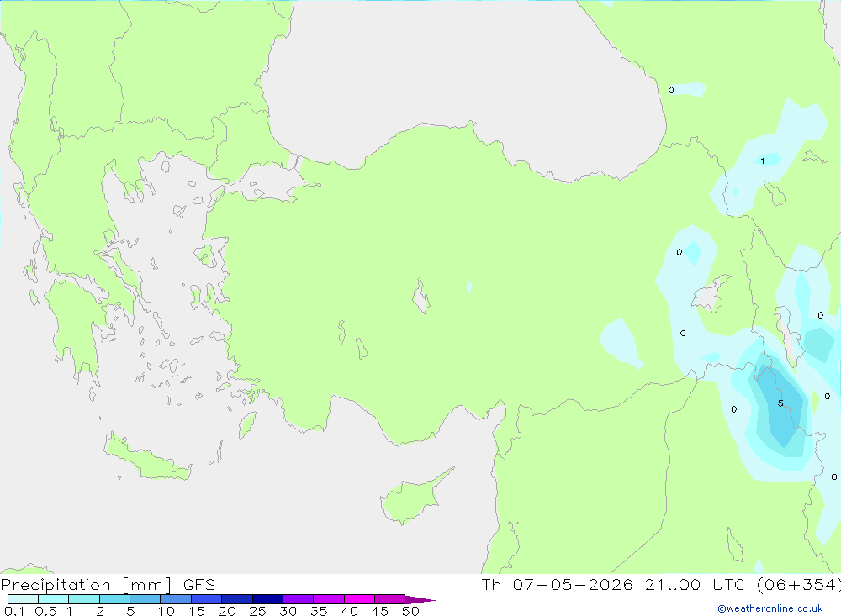Viewport: 841px width, 616px height.
Task: Click the 15–20 mm blue legend swatch
Action: [x=207, y=599]
